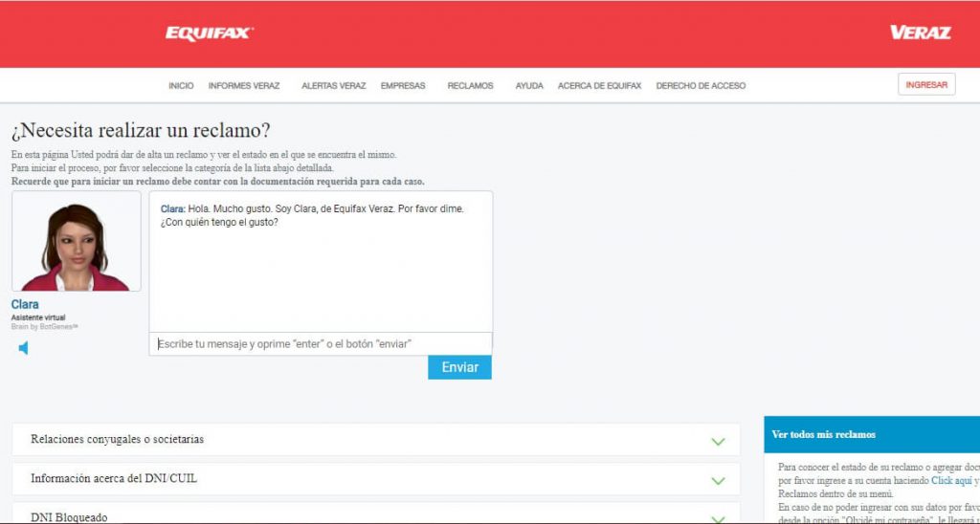Click the Equifax logo in header
Image resolution: width=980 pixels, height=524 pixels.
pyautogui.click(x=210, y=33)
